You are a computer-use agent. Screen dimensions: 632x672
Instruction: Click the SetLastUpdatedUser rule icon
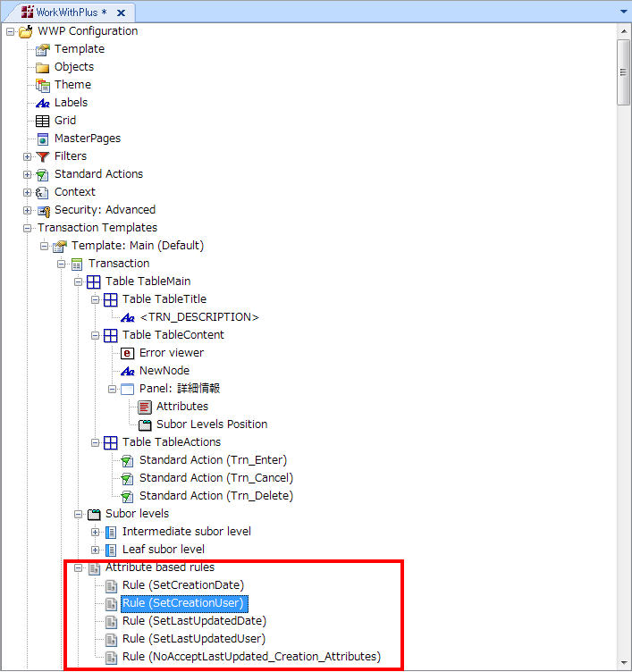pyautogui.click(x=111, y=640)
